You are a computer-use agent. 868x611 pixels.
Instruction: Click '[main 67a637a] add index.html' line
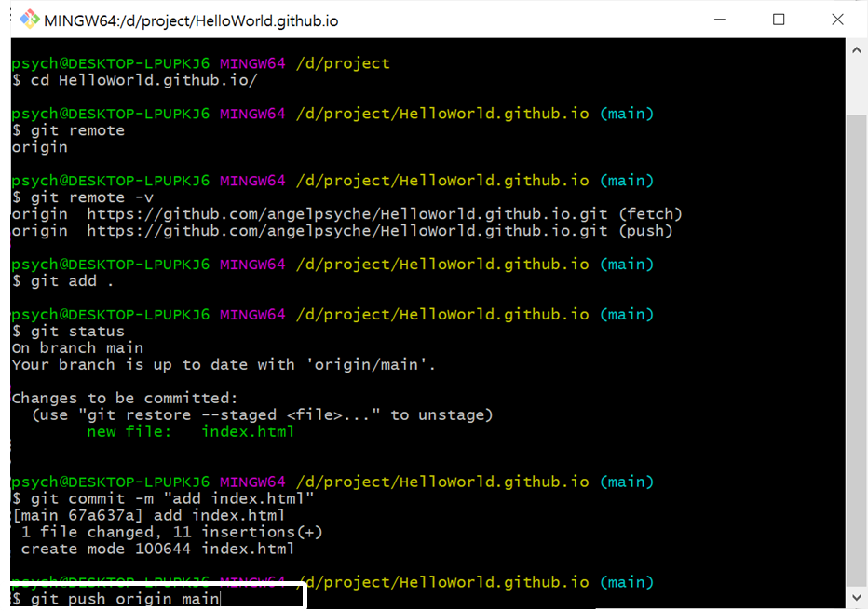pyautogui.click(x=148, y=515)
